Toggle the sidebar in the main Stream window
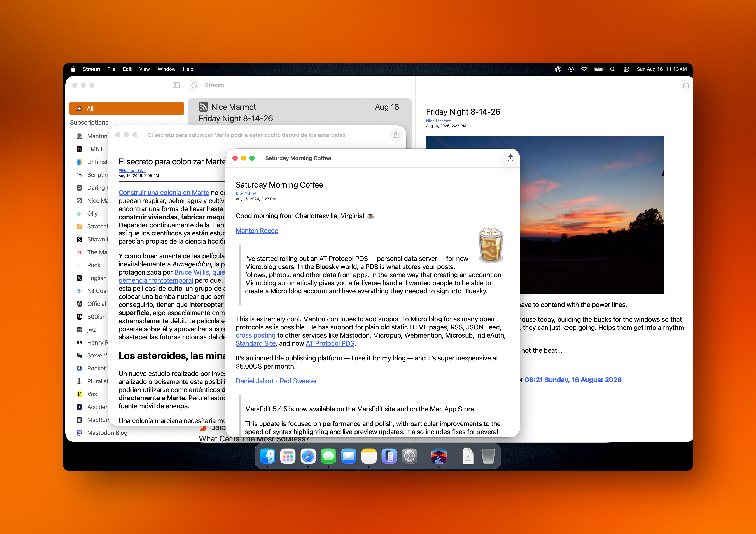 pyautogui.click(x=176, y=85)
